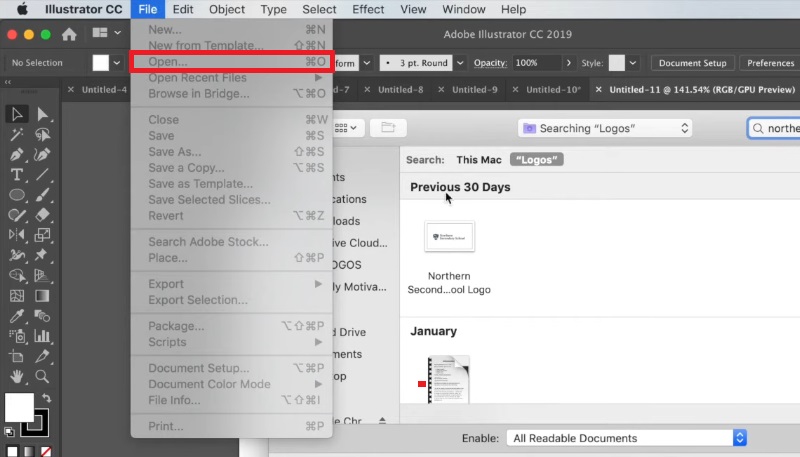Screen dimensions: 800x457
Task: Reset to default fill and stroke
Action: pos(9,432)
